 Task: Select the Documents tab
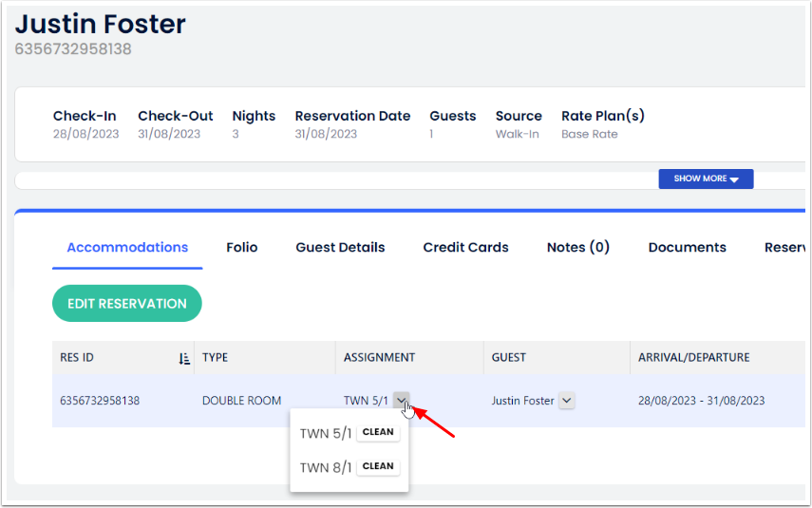(687, 247)
